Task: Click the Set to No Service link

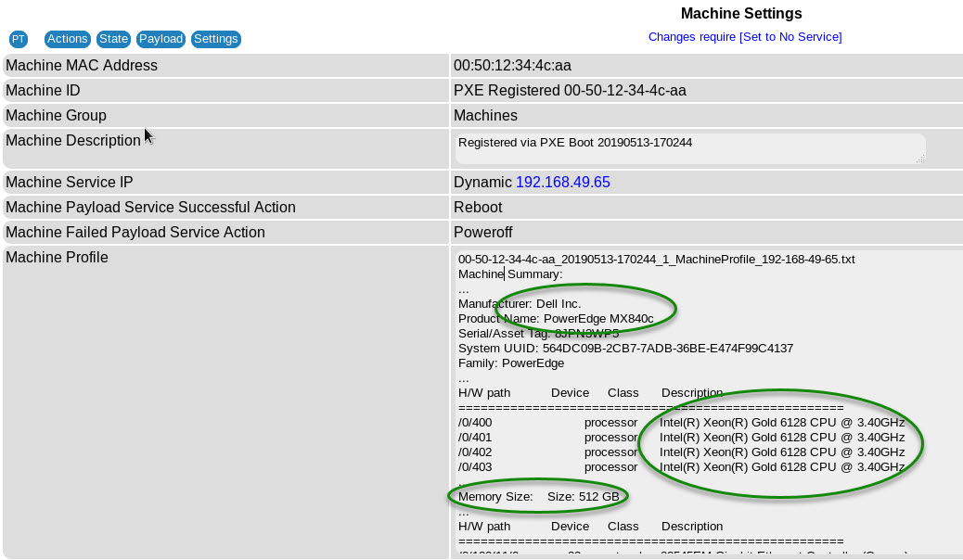Action: pyautogui.click(x=790, y=37)
